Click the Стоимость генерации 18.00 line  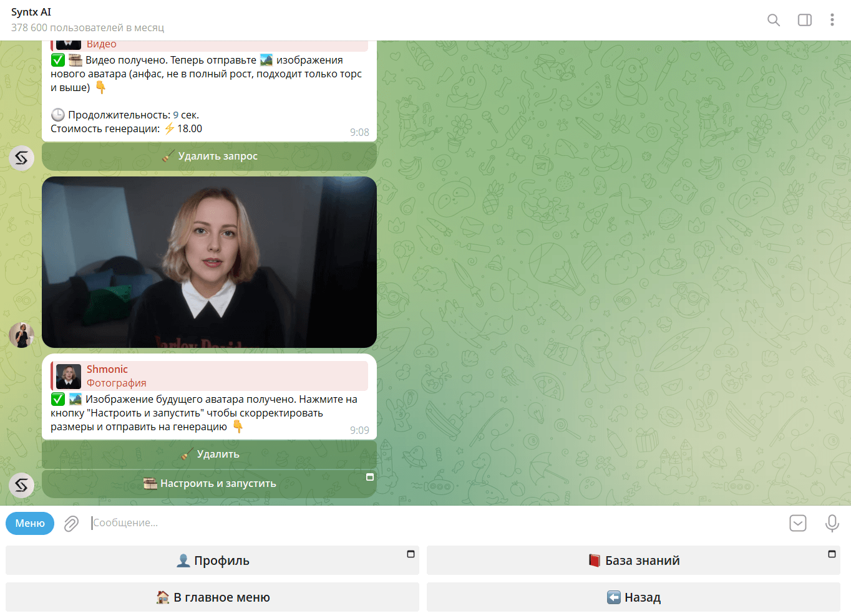click(x=126, y=128)
